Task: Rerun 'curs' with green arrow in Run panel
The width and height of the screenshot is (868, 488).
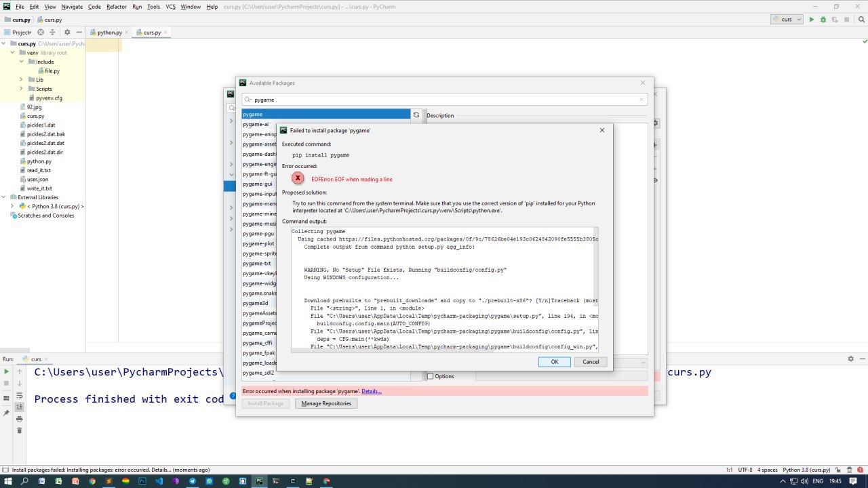Action: (6, 371)
